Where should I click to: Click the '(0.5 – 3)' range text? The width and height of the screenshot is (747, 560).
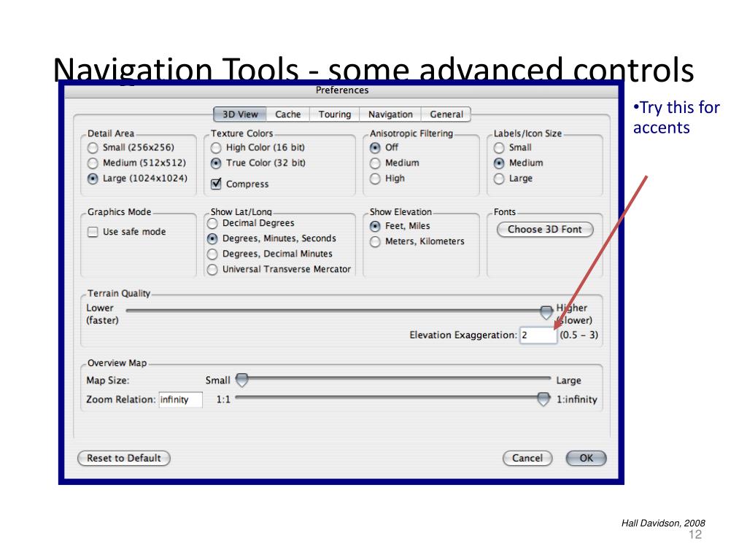tap(578, 335)
